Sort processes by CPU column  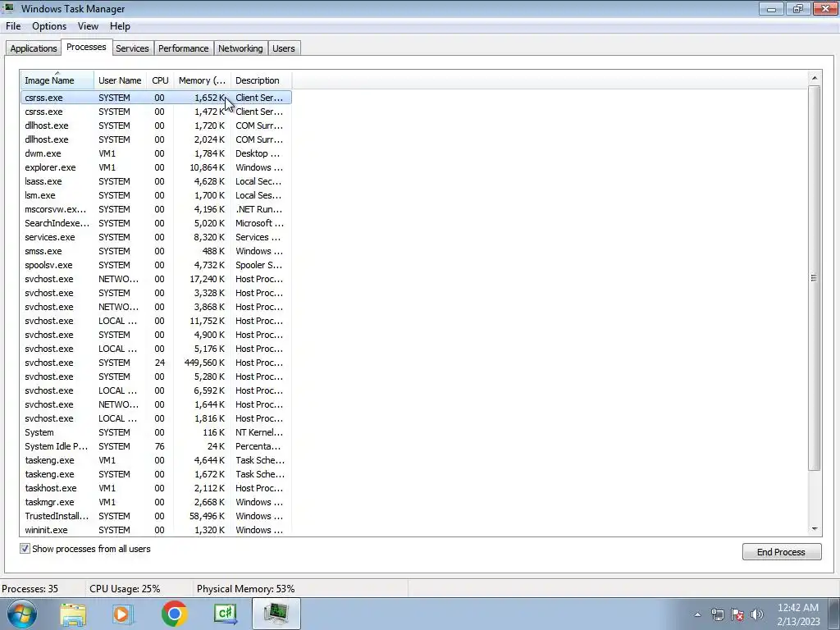click(160, 80)
